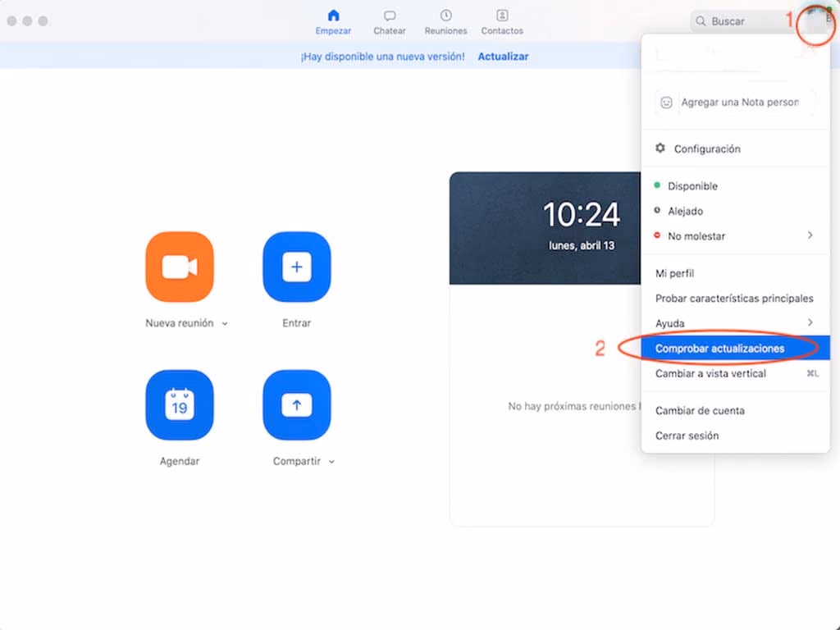Click the lunes, abril 13 date text
This screenshot has height=630, width=840.
(x=582, y=245)
